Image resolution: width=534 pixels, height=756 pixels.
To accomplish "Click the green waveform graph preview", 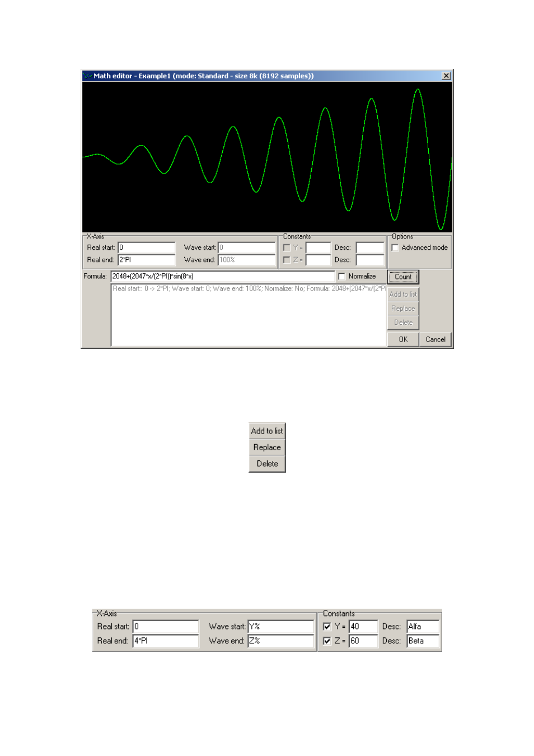I will tap(267, 157).
